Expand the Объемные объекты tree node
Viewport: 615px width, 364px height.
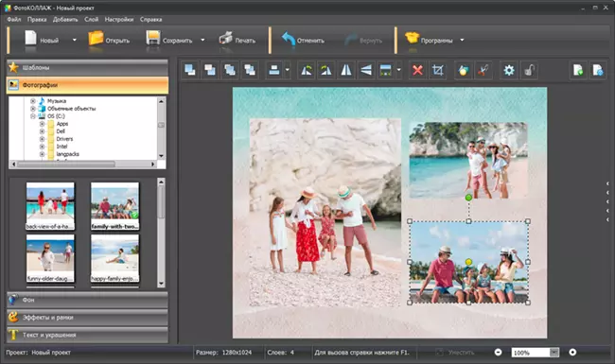click(33, 109)
